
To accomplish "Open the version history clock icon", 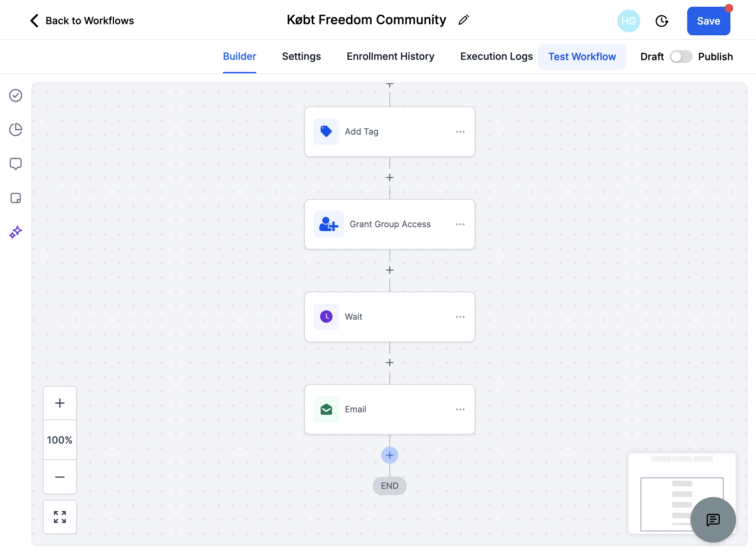I will tap(662, 21).
